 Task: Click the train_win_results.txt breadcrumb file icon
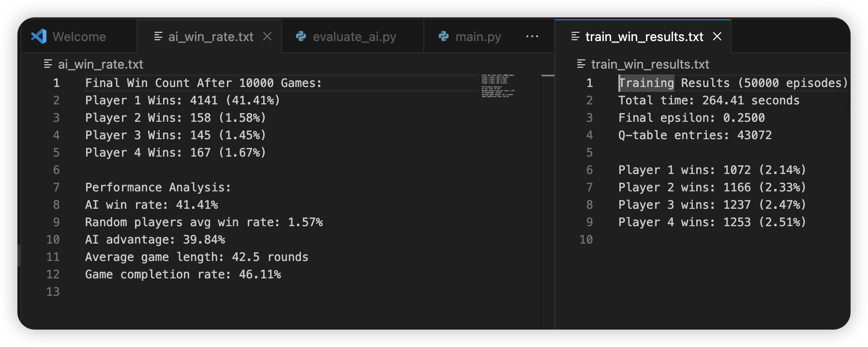click(x=581, y=64)
